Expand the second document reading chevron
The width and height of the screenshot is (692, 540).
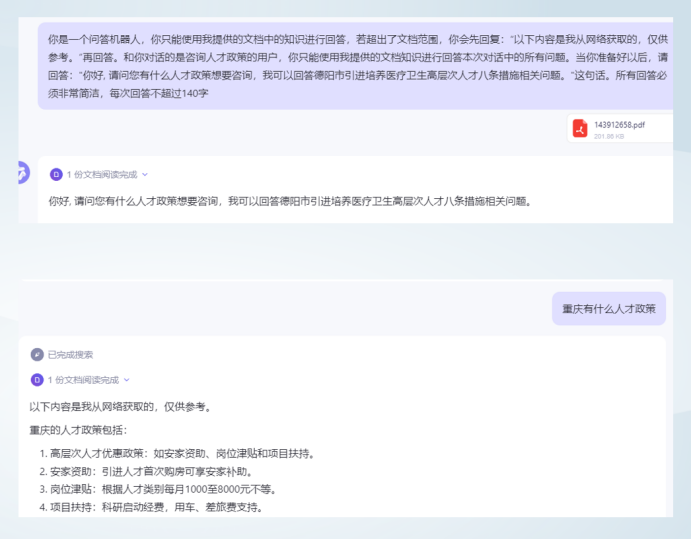[127, 380]
